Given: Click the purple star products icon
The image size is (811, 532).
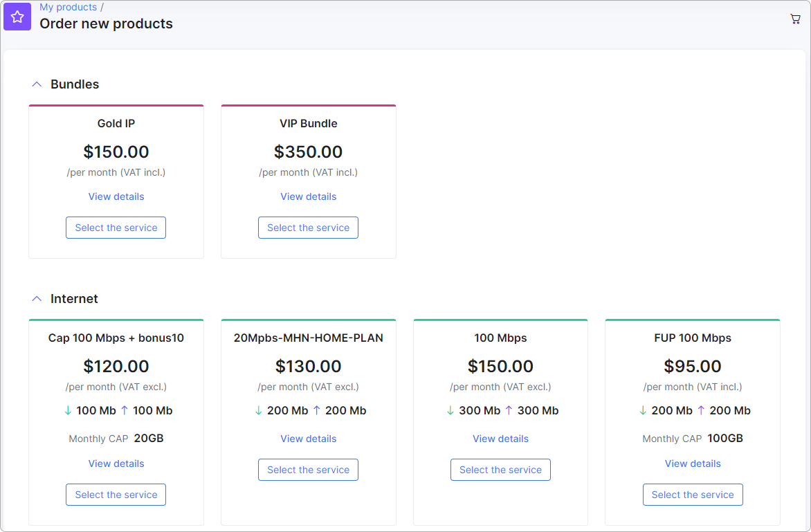Looking at the screenshot, I should click(x=17, y=17).
